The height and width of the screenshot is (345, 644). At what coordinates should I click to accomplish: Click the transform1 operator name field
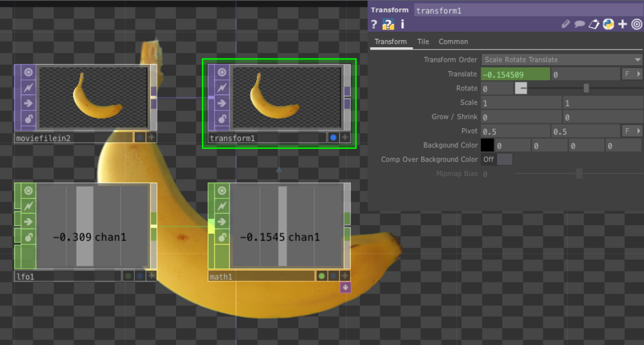click(x=528, y=11)
